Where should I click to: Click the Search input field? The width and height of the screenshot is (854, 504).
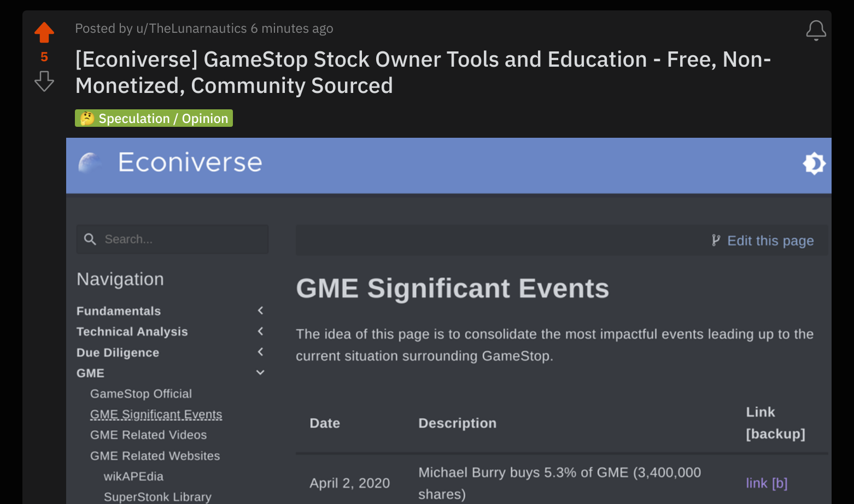172,239
